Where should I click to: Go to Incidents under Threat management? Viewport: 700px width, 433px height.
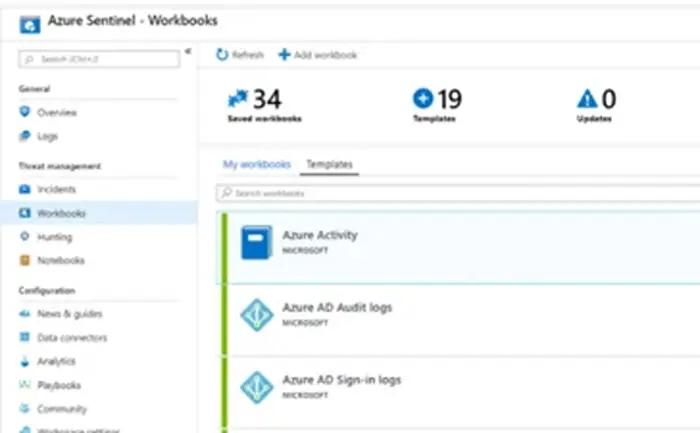pyautogui.click(x=57, y=189)
